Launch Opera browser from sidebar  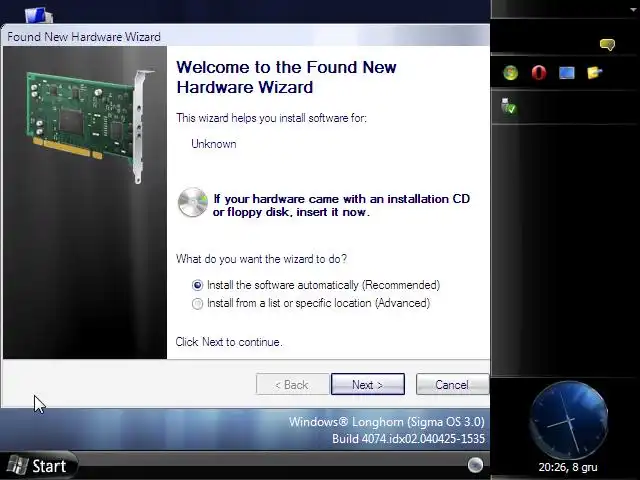(539, 73)
